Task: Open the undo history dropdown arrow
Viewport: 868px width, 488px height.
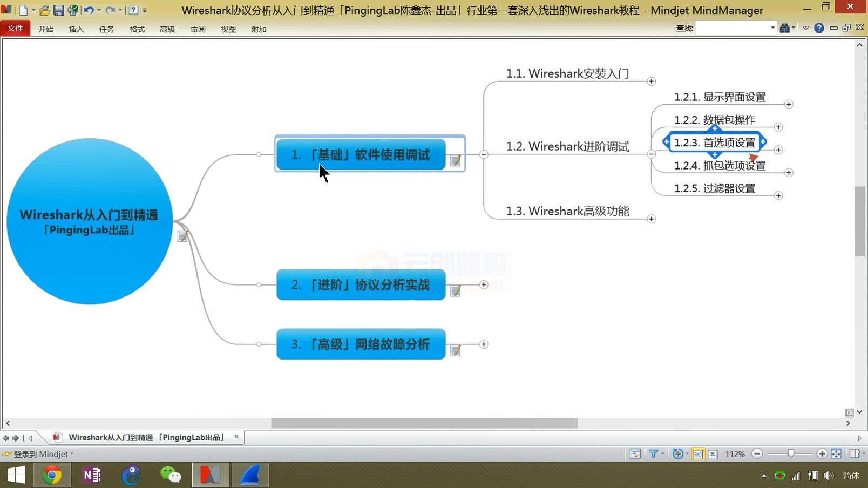Action: point(99,10)
